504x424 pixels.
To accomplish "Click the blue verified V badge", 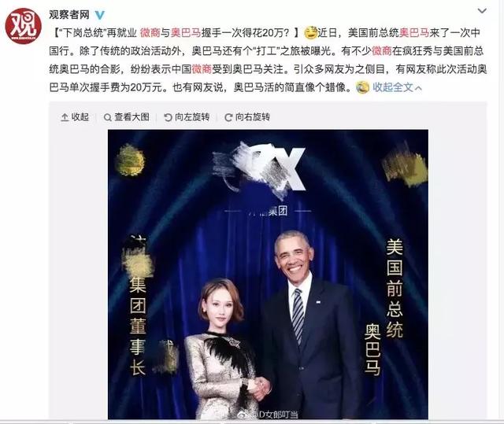I will coord(100,14).
